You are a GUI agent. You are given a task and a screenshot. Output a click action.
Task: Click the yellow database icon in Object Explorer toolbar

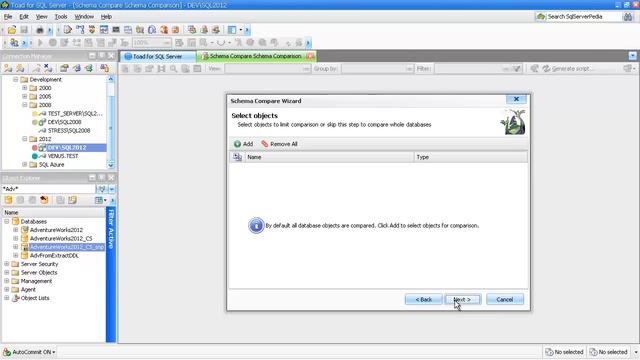[x=8, y=200]
